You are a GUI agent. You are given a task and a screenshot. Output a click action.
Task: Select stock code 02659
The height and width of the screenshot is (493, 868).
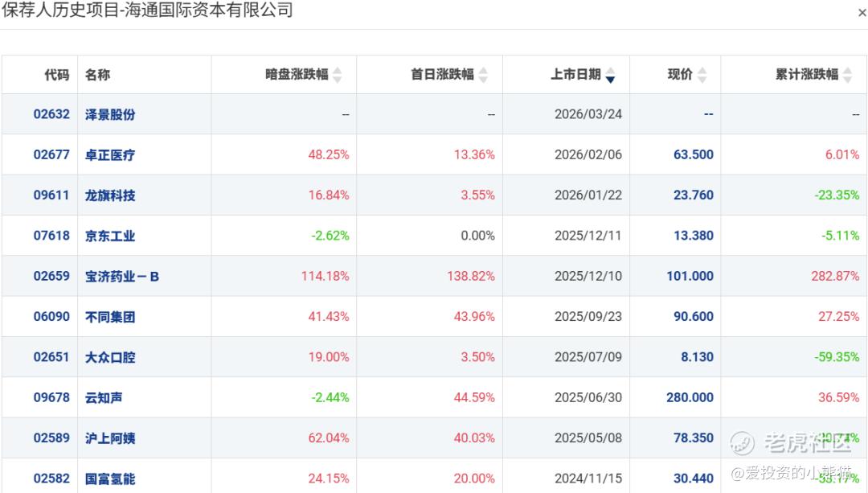click(51, 276)
